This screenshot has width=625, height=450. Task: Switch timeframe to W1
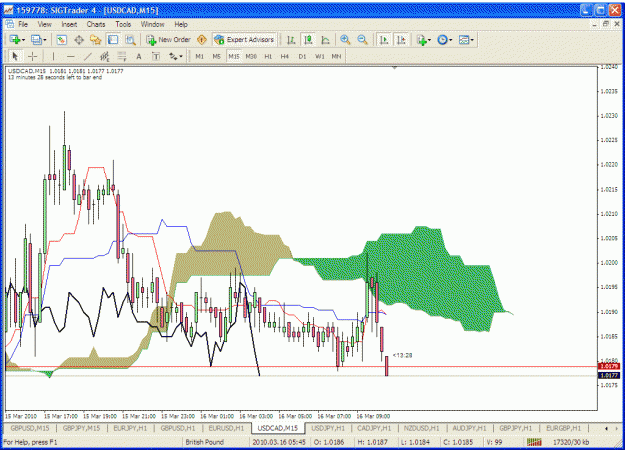click(x=320, y=57)
